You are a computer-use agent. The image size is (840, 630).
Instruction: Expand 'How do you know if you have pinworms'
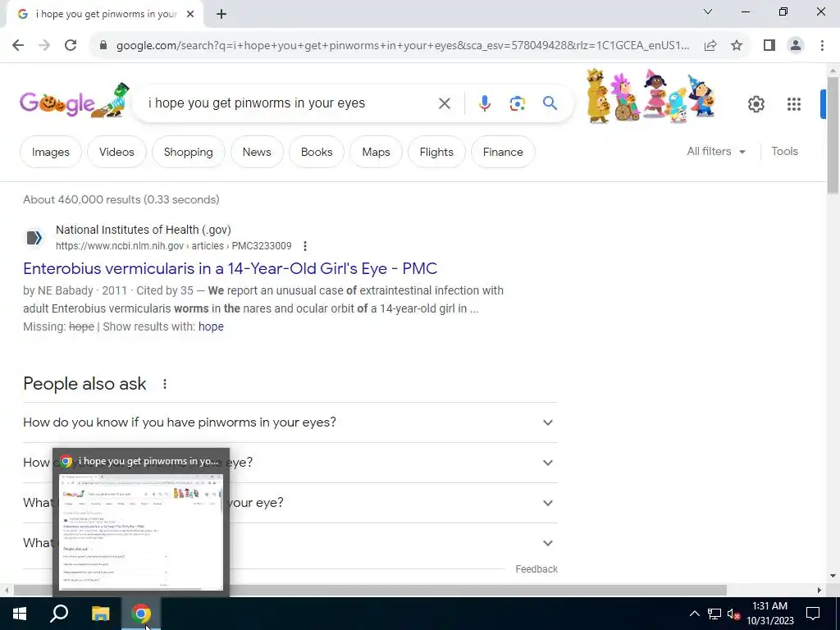[x=290, y=422]
